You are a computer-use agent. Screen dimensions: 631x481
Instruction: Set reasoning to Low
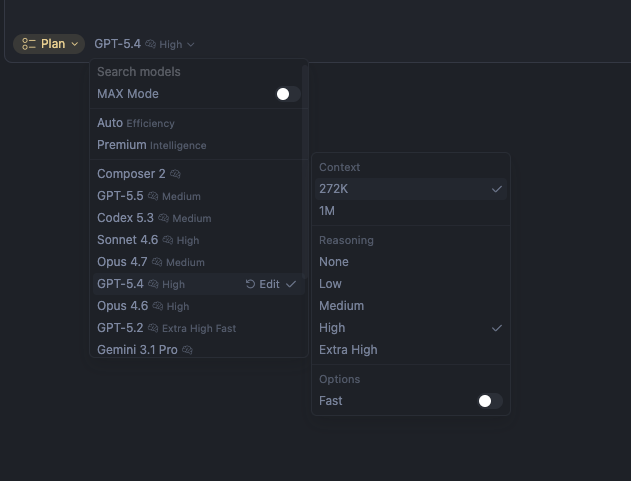tap(411, 284)
